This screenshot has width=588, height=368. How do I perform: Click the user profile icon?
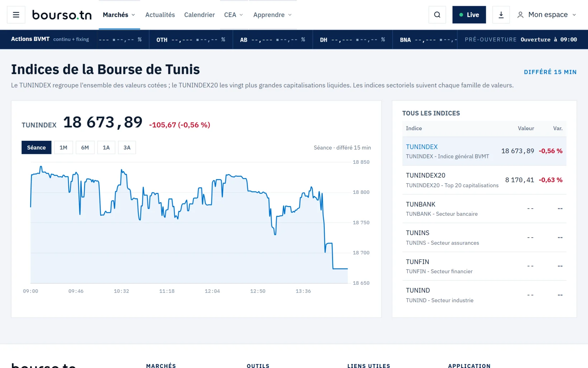pos(520,15)
